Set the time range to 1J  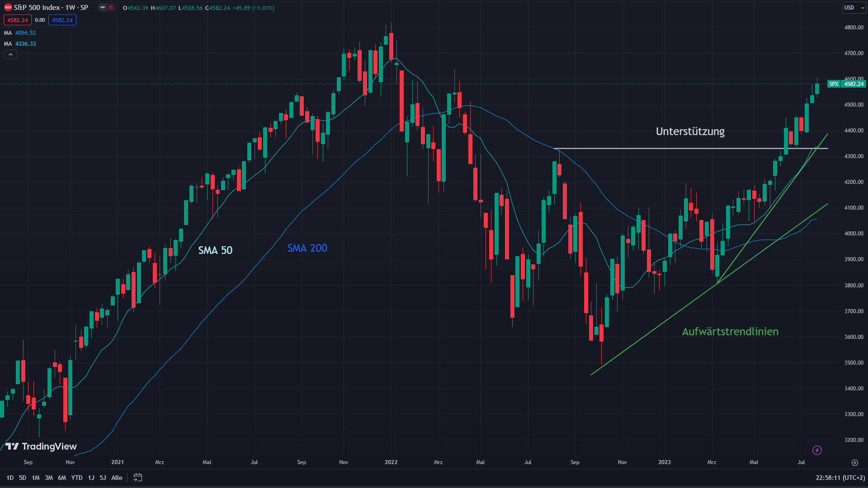coord(91,478)
